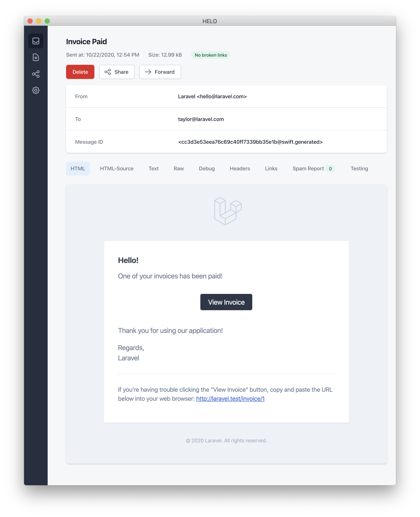The width and height of the screenshot is (420, 517).
Task: Select the Testing tab
Action: 360,168
